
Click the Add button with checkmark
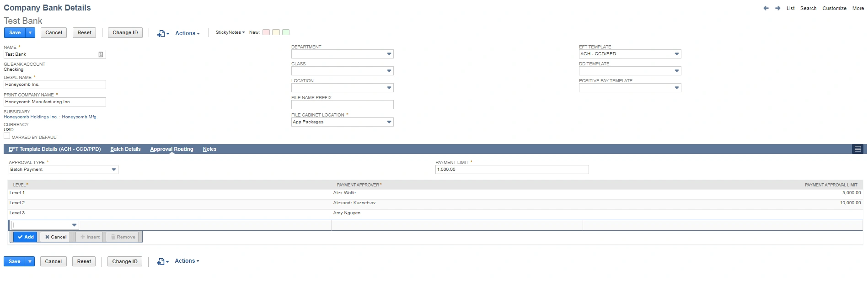pyautogui.click(x=25, y=237)
